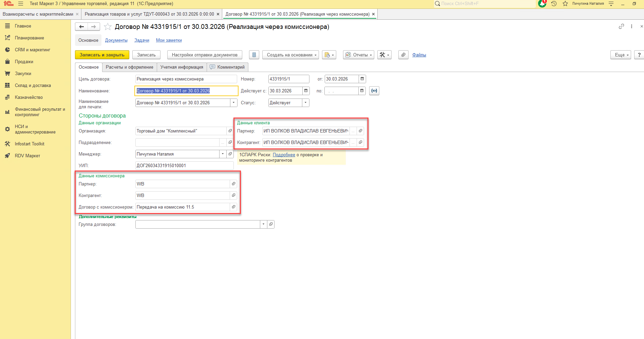This screenshot has height=339, width=644.
Task: Open the three-dot form options menu
Action: tap(631, 26)
